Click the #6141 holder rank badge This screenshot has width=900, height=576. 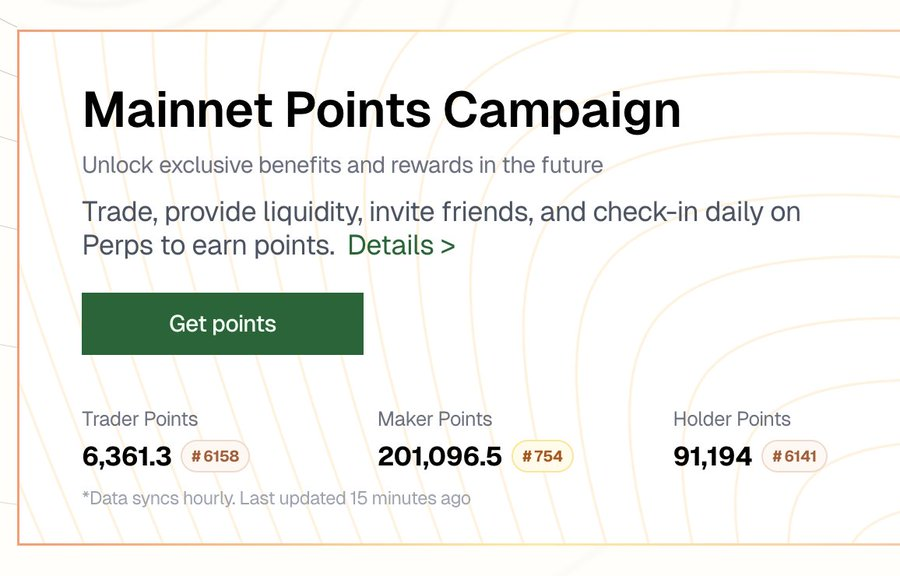coord(794,457)
